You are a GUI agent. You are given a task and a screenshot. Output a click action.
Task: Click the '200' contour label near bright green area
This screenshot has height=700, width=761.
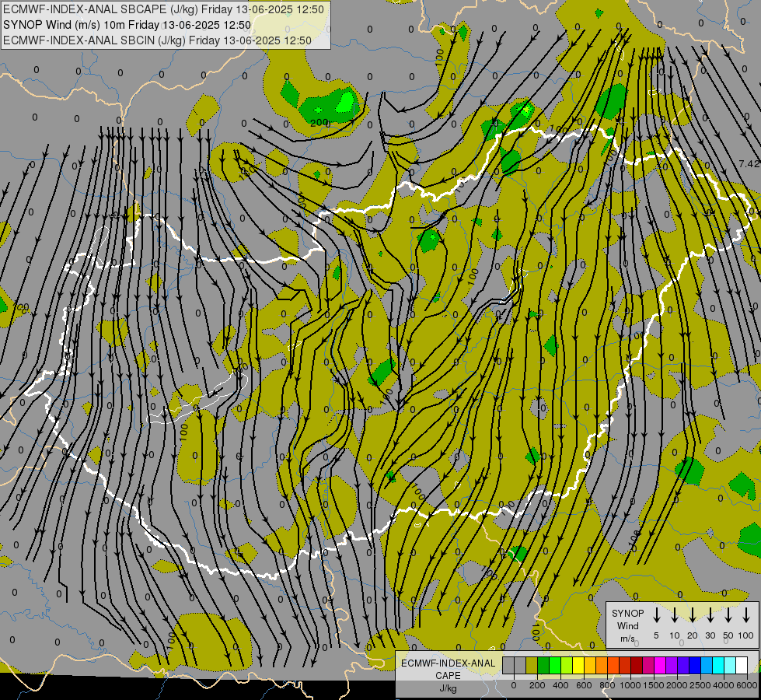319,122
